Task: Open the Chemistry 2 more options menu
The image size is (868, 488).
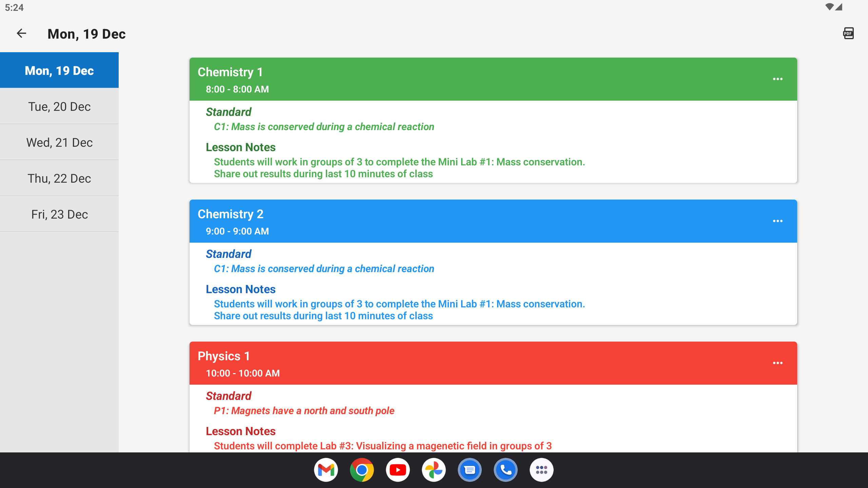Action: [777, 221]
